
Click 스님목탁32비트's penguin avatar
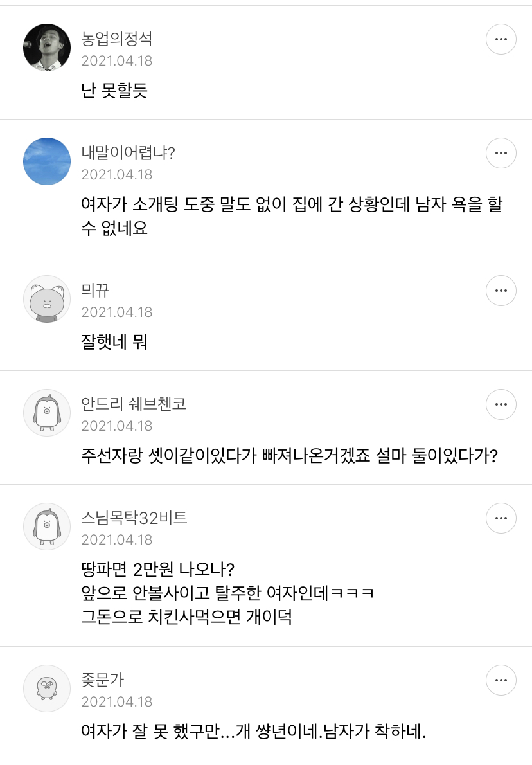click(47, 526)
